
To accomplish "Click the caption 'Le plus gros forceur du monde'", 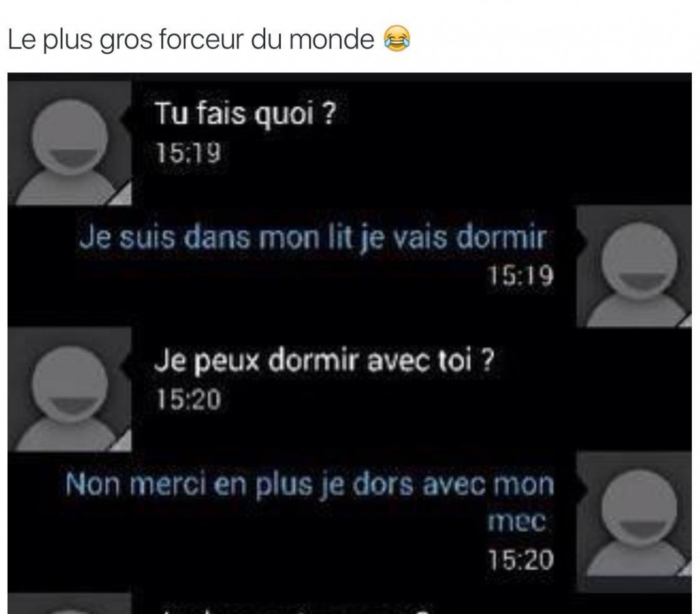I will 191,40.
